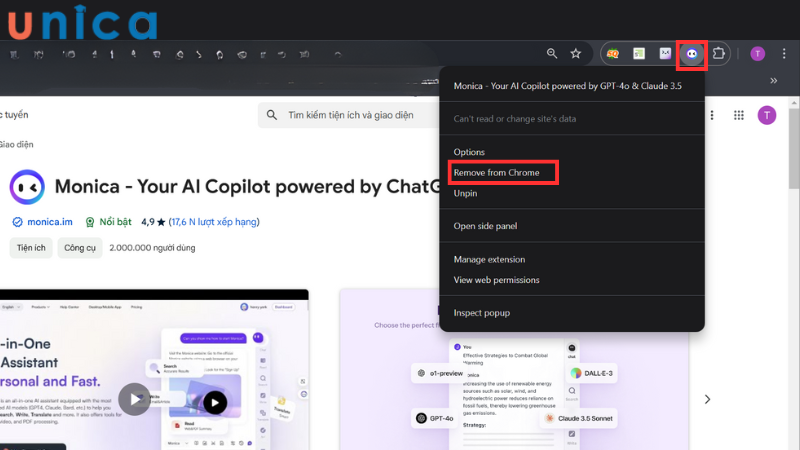Click the Giao diện breadcrumb link

pos(17,144)
